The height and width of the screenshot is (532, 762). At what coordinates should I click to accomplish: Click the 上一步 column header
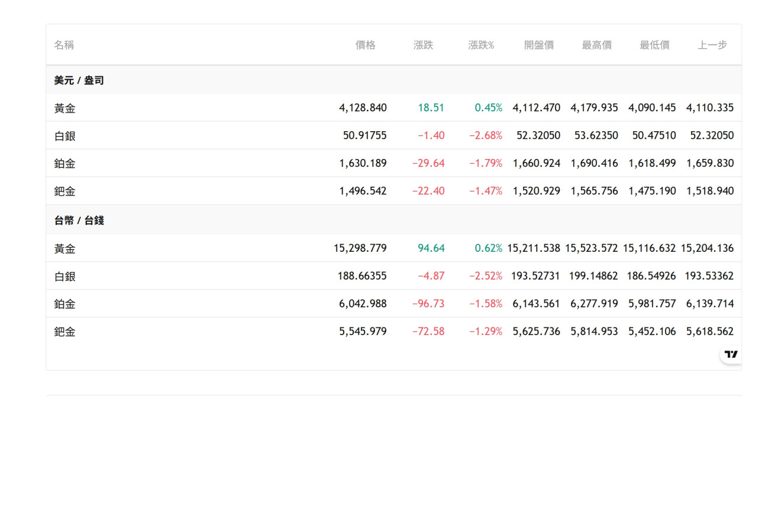(712, 45)
